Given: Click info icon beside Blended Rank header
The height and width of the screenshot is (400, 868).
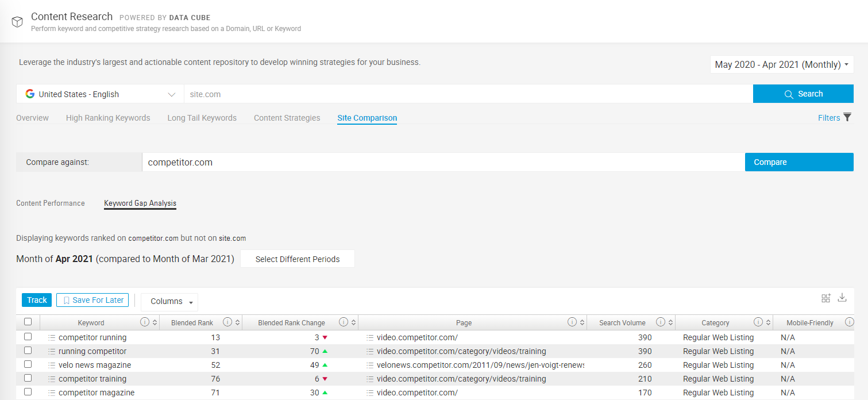Looking at the screenshot, I should (227, 322).
